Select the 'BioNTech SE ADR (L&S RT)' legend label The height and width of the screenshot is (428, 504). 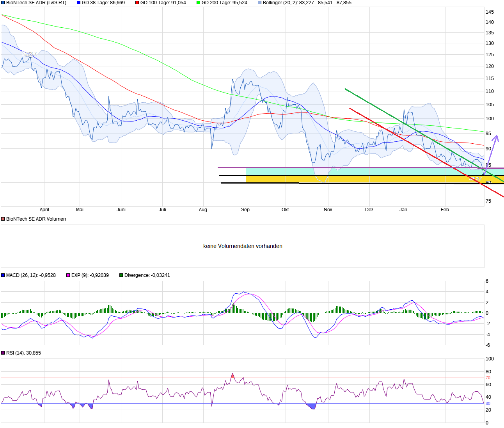[36, 3]
